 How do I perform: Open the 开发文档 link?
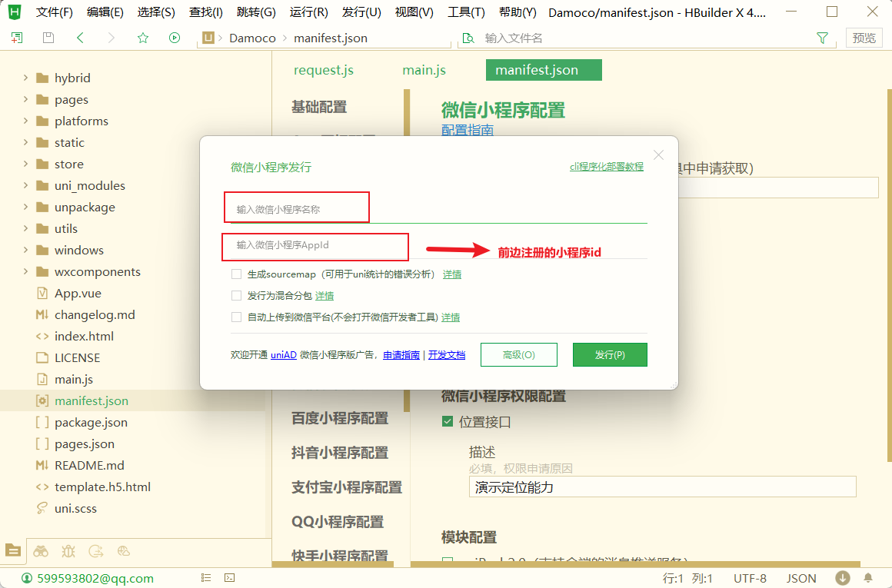447,355
